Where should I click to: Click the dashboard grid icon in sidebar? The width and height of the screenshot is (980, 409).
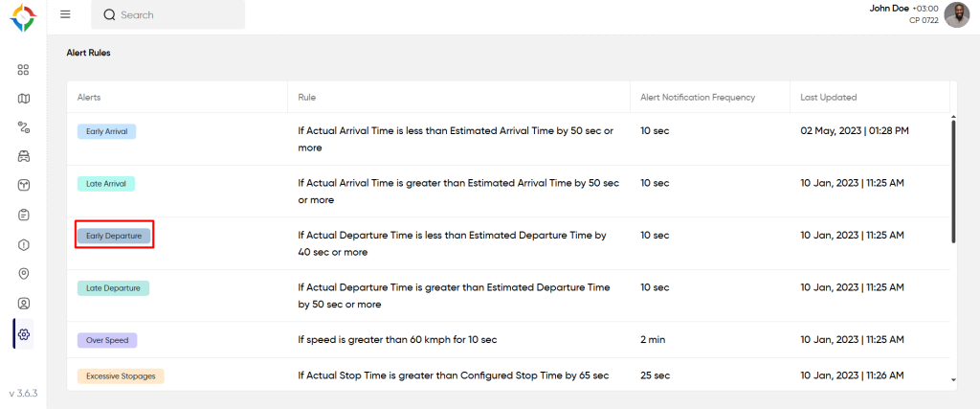[x=24, y=69]
